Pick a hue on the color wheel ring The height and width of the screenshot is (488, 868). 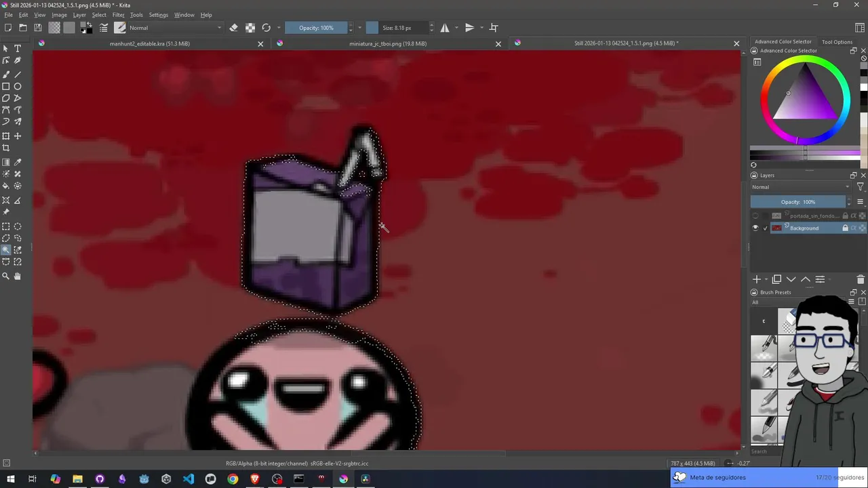coord(805,59)
